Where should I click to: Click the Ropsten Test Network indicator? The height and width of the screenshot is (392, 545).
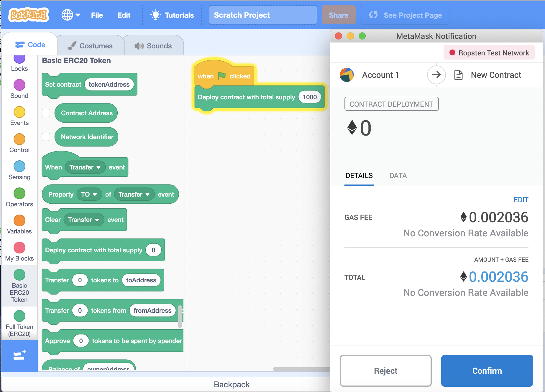tap(489, 53)
